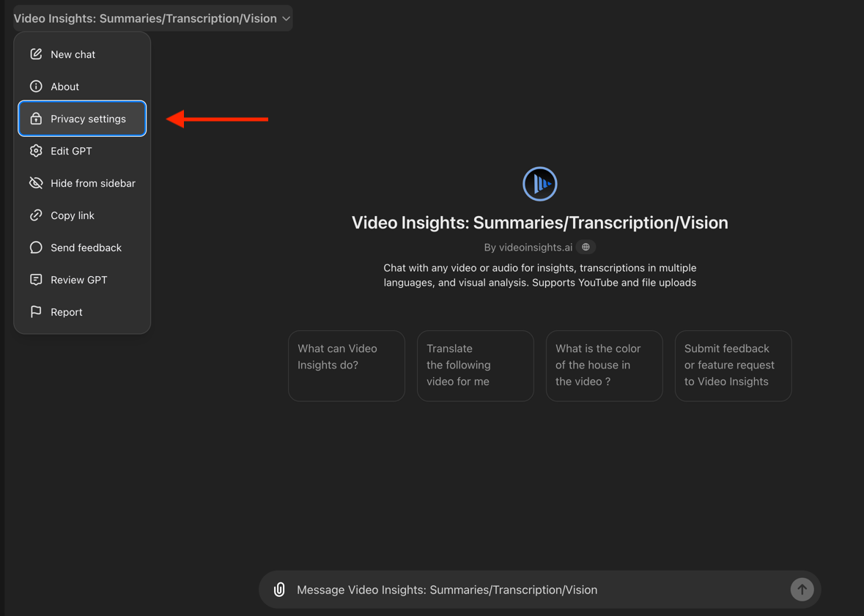
Task: Click the About info circle icon
Action: coord(36,86)
